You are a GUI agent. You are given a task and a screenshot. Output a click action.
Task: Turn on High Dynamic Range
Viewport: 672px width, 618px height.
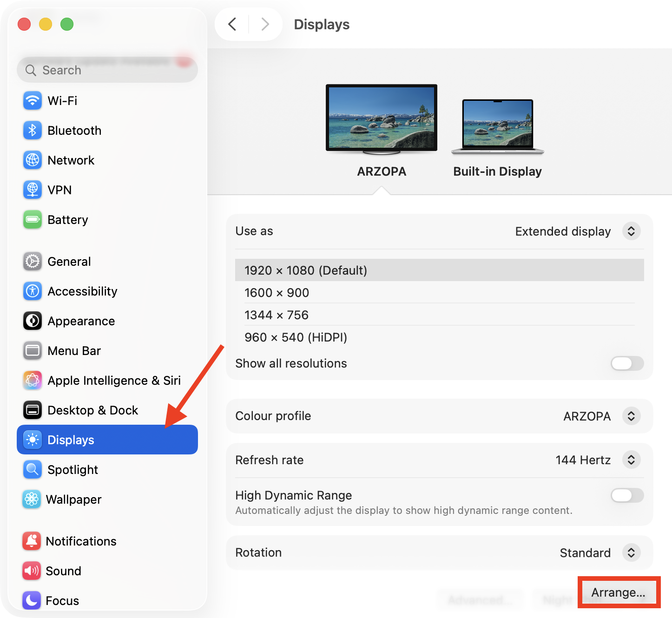pyautogui.click(x=626, y=495)
